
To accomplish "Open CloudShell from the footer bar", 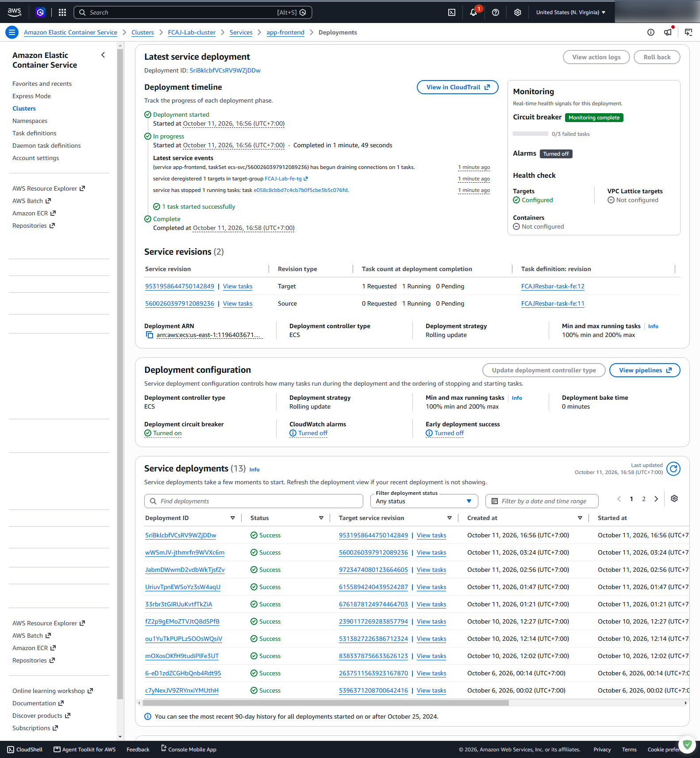I will pos(25,750).
